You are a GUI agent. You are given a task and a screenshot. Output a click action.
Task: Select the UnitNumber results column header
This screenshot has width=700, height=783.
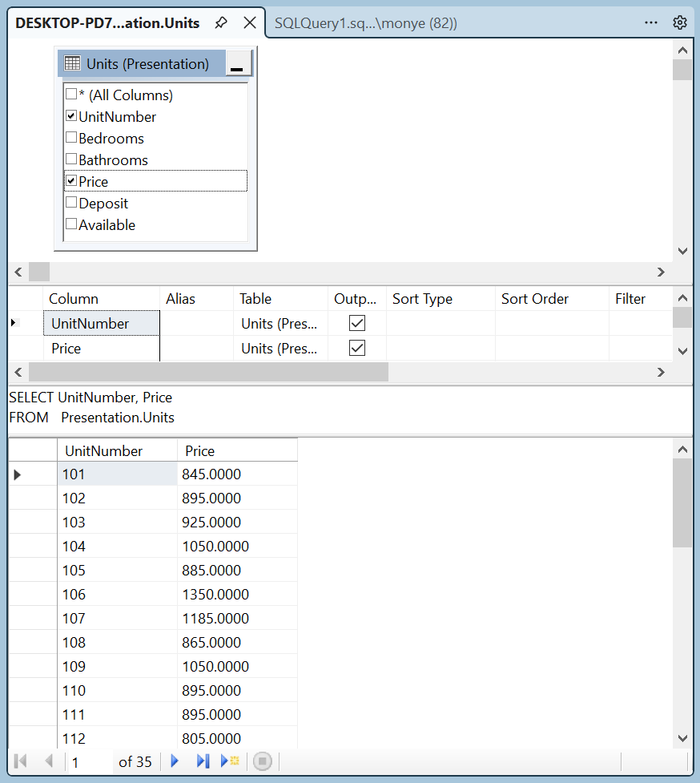117,450
